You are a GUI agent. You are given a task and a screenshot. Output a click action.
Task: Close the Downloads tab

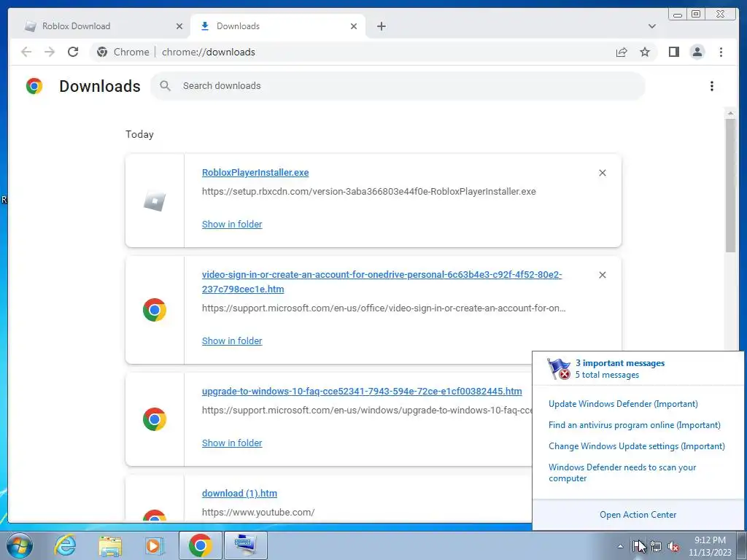(x=354, y=26)
